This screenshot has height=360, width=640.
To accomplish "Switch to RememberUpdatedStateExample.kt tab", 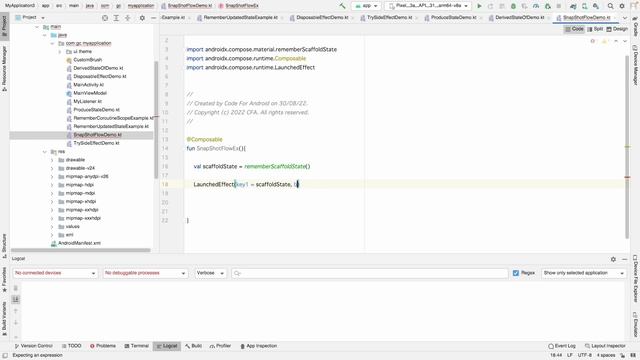I will coord(240,18).
